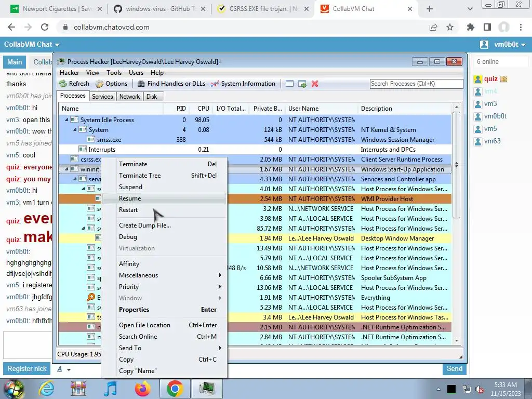Click the share page icon in address bar
Viewport: 532px width, 399px height.
click(x=433, y=27)
